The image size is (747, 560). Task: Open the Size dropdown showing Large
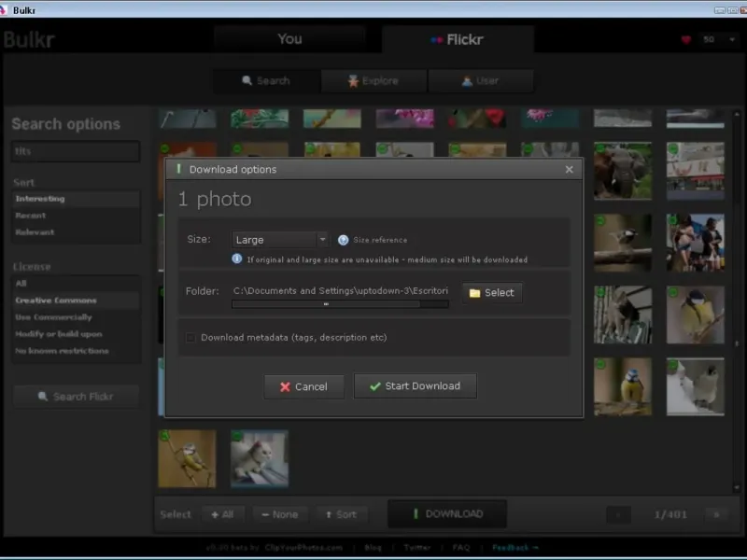click(280, 240)
